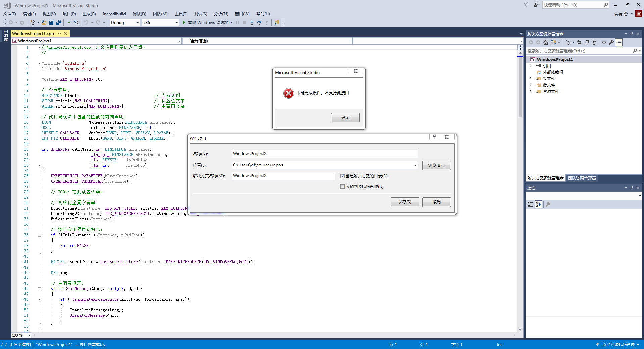Click the Save All multi-disk icon
The height and width of the screenshot is (349, 644).
[x=59, y=23]
